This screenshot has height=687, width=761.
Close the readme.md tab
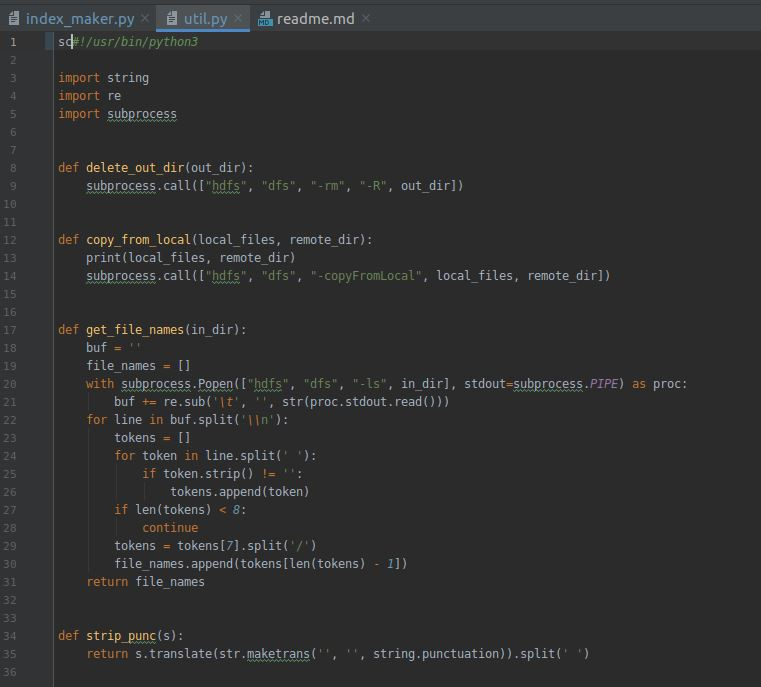(x=366, y=18)
